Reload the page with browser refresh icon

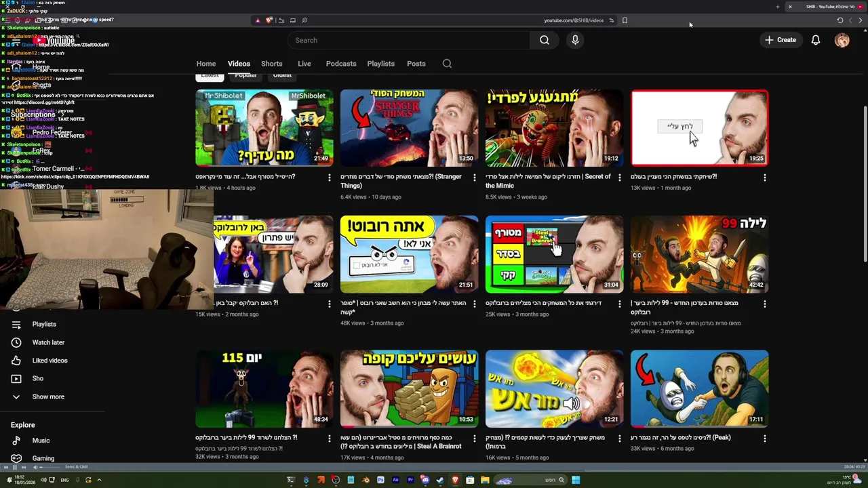[x=840, y=20]
